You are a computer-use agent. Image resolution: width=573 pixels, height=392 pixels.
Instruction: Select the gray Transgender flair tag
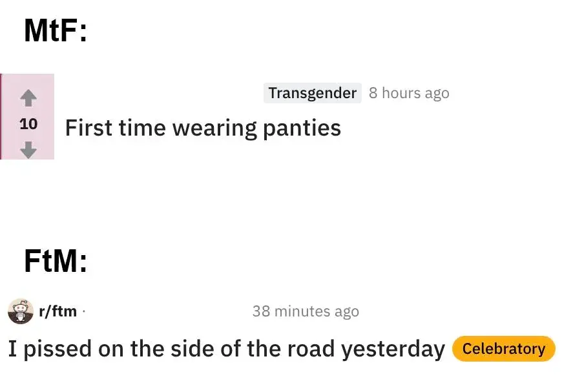point(312,93)
